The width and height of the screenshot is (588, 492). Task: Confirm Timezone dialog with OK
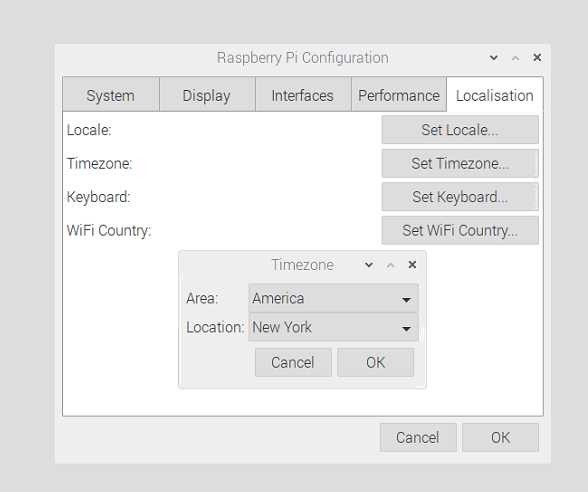point(375,362)
